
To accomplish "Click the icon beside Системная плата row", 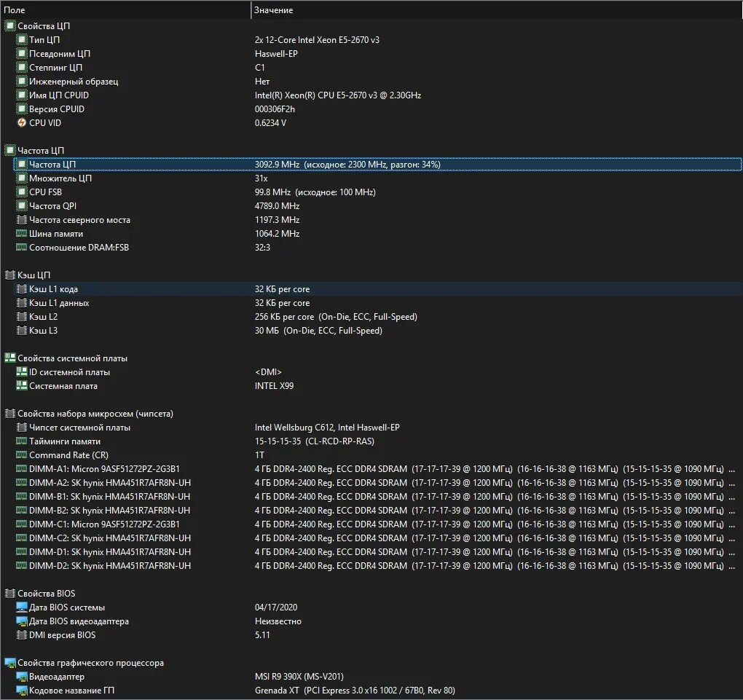I will click(x=21, y=385).
